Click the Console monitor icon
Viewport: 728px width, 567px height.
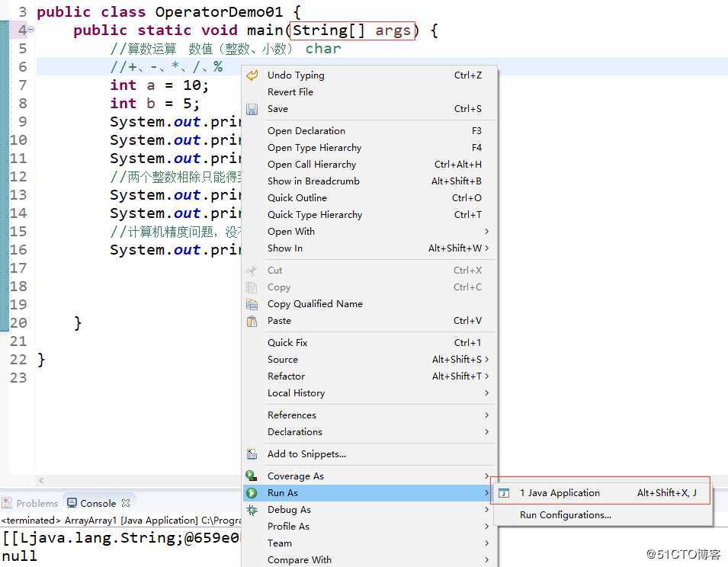(x=72, y=503)
